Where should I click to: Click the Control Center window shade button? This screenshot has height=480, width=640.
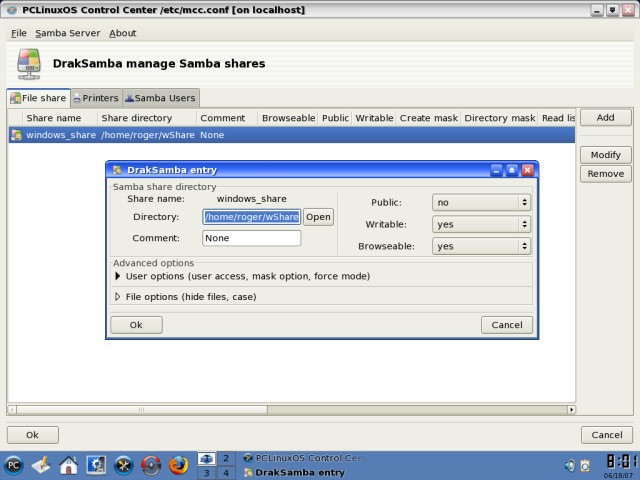tap(612, 10)
